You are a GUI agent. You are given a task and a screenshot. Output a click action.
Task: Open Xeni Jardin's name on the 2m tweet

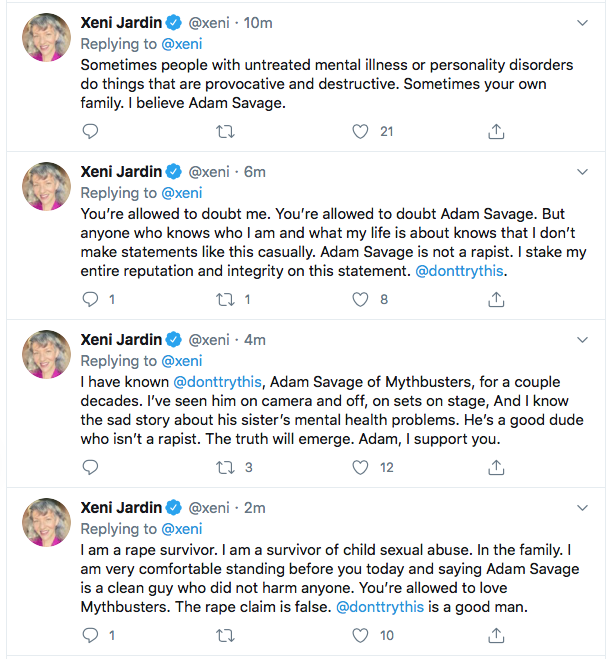tap(121, 507)
